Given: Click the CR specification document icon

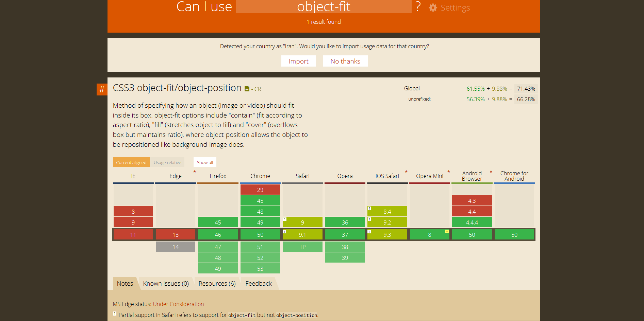Looking at the screenshot, I should click(247, 89).
